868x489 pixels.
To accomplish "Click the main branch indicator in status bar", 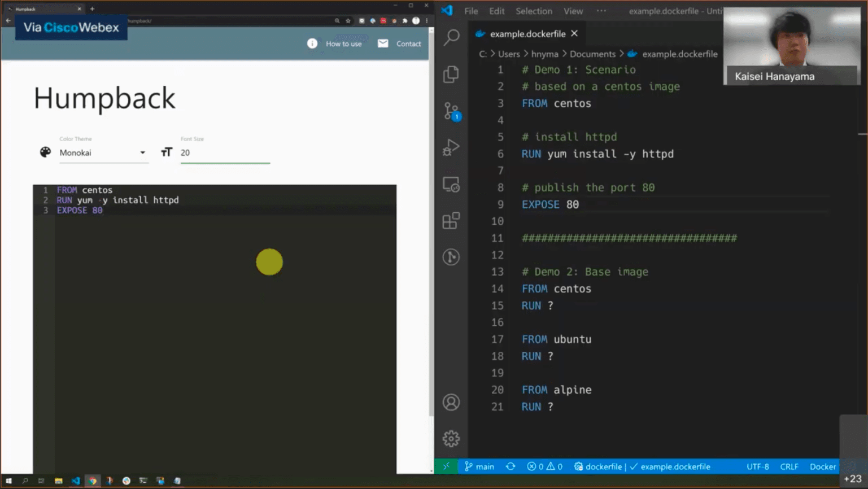I will tap(479, 466).
